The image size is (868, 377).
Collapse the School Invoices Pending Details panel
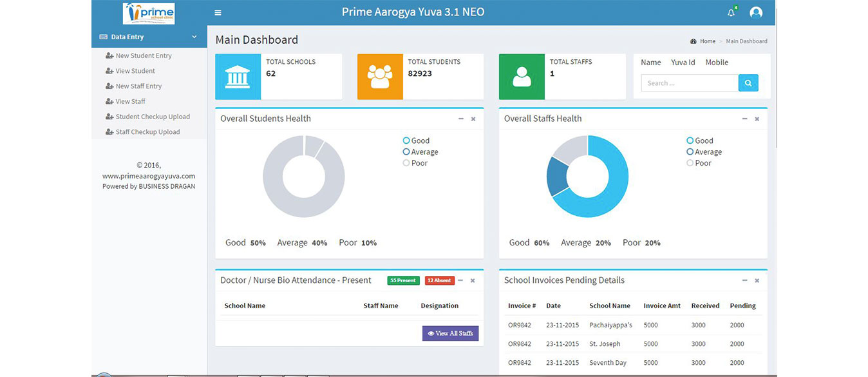pyautogui.click(x=744, y=280)
